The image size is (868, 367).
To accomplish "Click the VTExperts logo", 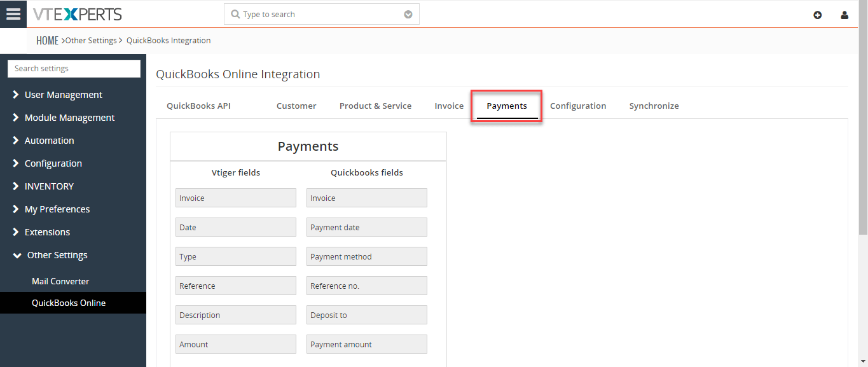I will (76, 13).
